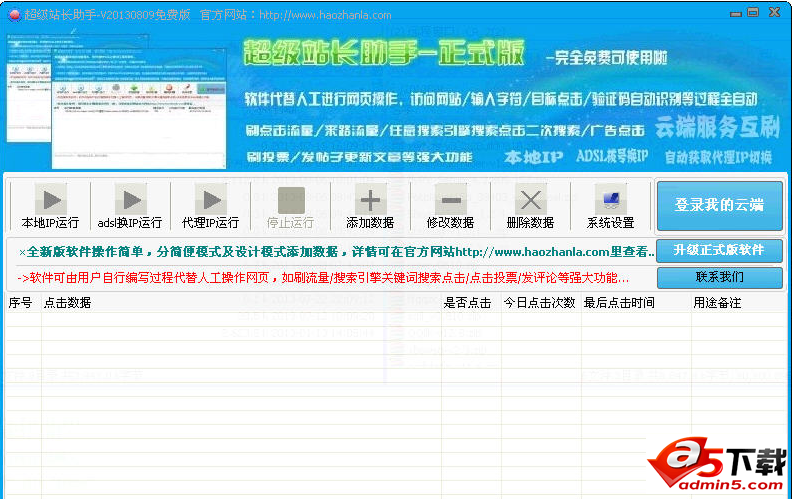792x499 pixels.
Task: Click the 云端服务互刷 banner text
Action: [718, 127]
